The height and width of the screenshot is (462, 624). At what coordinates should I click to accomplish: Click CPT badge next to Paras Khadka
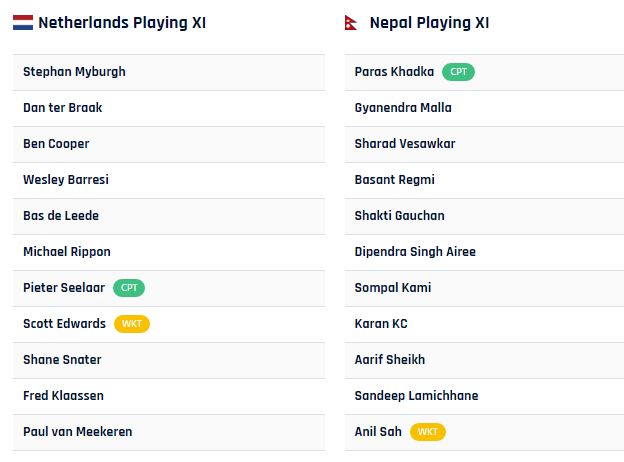(458, 72)
